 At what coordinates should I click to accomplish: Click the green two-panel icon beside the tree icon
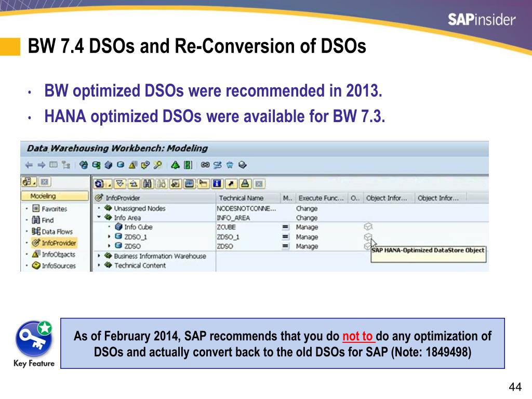coord(188,165)
